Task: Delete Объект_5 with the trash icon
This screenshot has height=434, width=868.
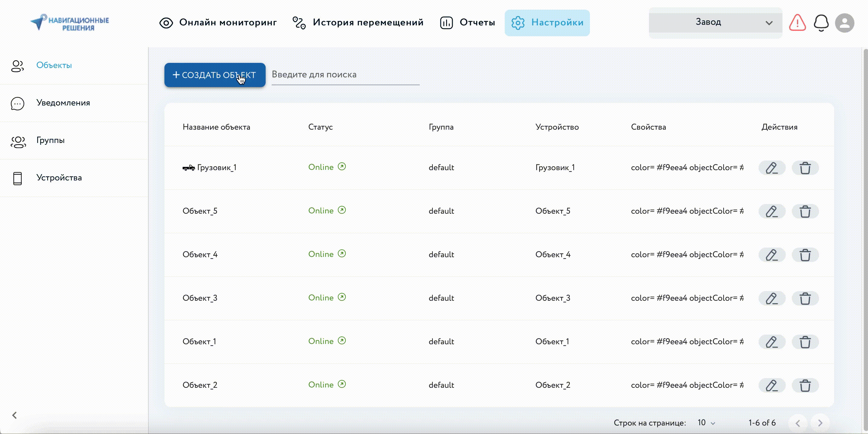Action: pos(805,211)
